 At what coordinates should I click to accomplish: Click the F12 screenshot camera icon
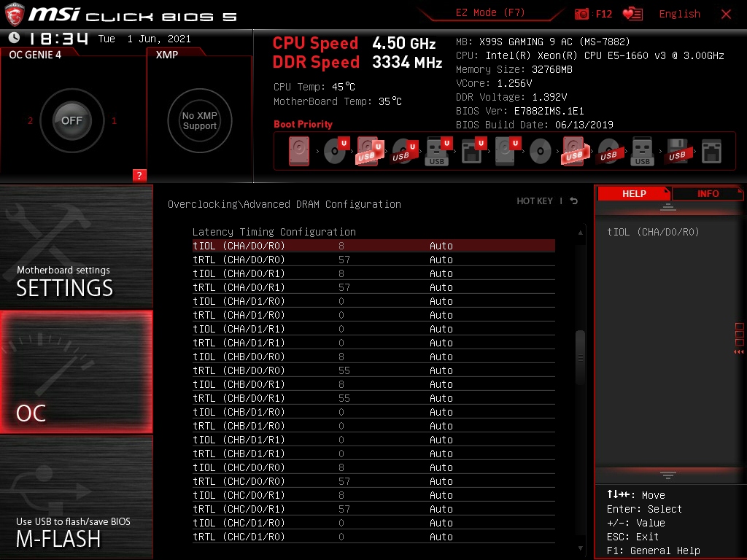coord(581,14)
